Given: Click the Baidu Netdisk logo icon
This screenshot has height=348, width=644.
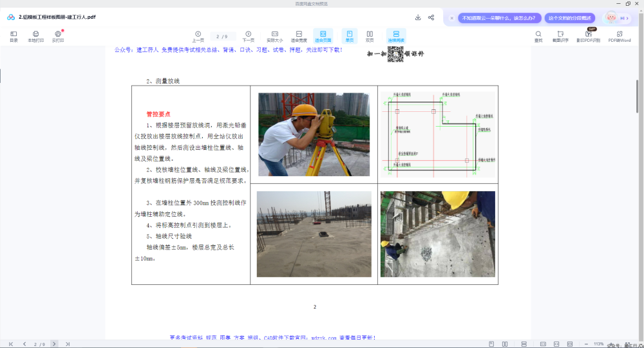Looking at the screenshot, I should point(11,17).
